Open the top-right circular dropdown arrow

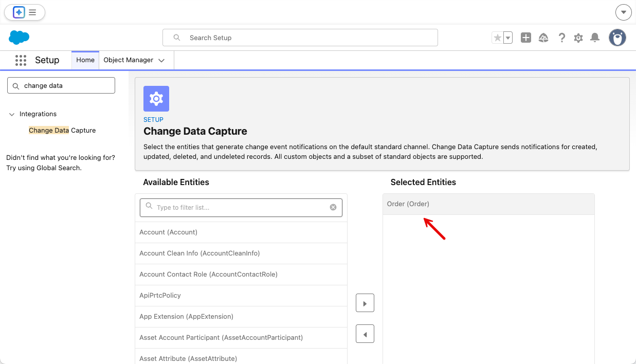tap(623, 12)
